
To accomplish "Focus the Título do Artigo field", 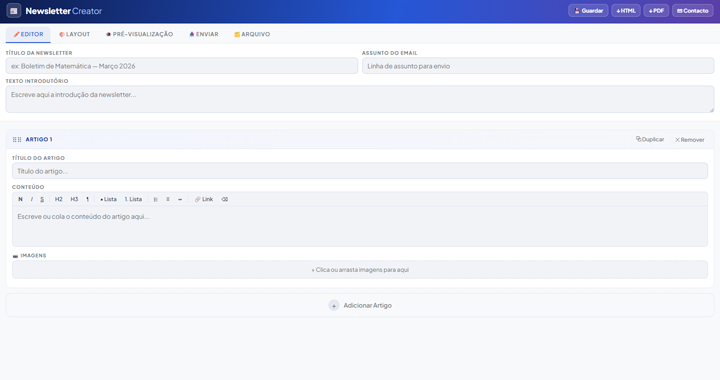I will (360, 171).
